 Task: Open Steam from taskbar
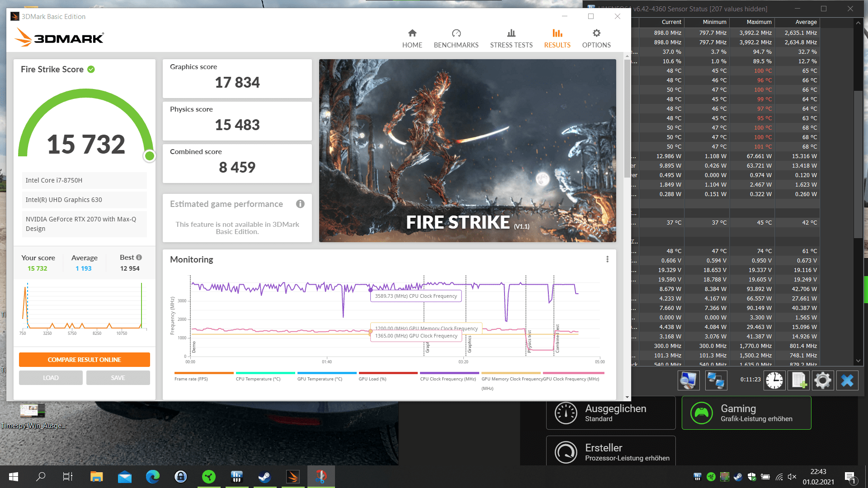pyautogui.click(x=265, y=477)
